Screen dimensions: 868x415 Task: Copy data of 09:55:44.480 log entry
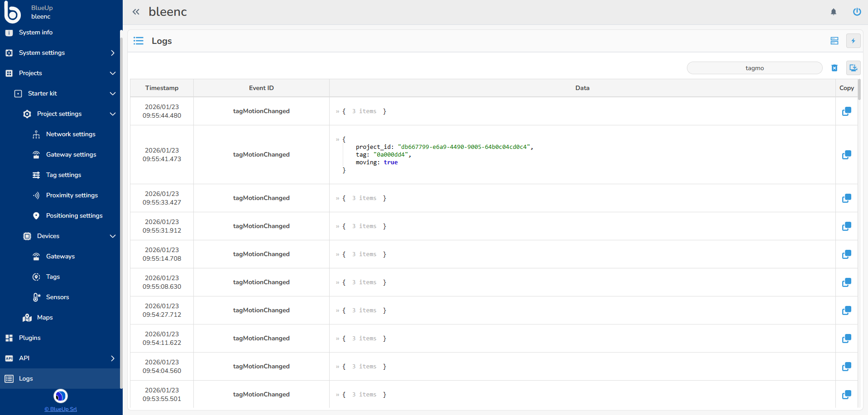coord(846,111)
